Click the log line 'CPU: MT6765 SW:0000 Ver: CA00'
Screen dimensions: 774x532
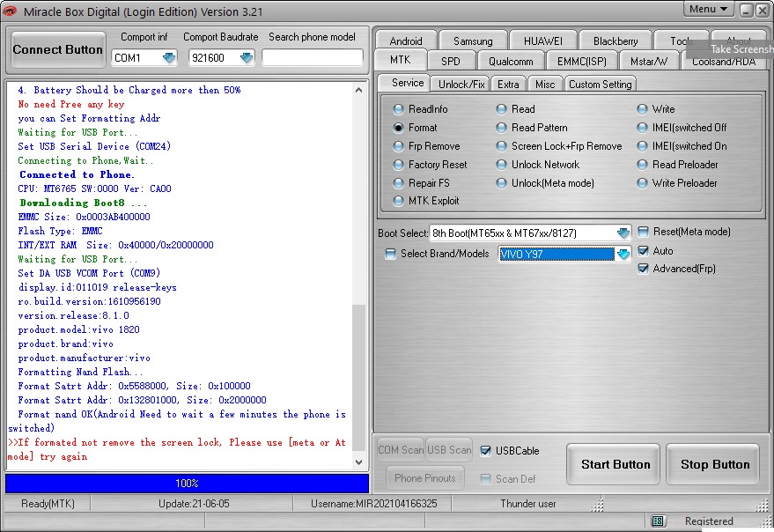(95, 188)
